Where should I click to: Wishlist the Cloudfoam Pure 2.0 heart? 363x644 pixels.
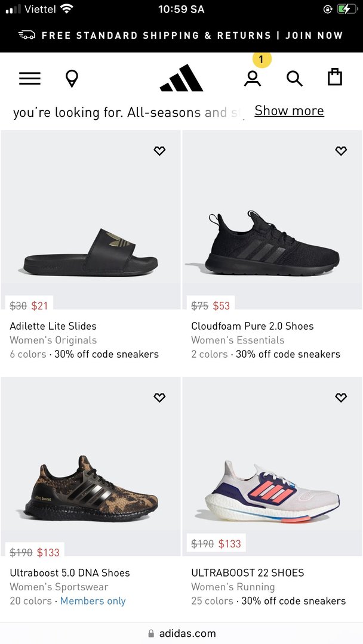(x=341, y=151)
